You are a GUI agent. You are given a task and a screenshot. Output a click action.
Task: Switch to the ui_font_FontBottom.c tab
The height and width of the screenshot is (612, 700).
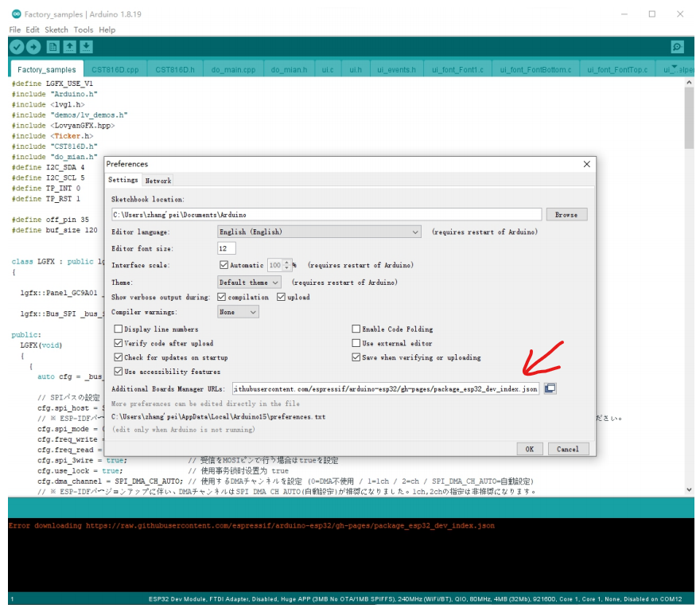pyautogui.click(x=535, y=70)
